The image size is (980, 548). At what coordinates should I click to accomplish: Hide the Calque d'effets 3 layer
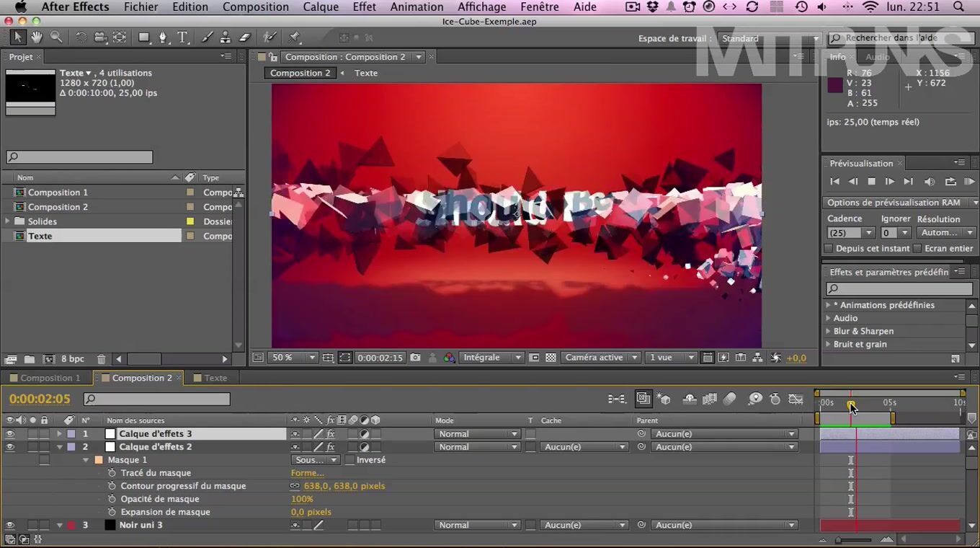pyautogui.click(x=10, y=434)
